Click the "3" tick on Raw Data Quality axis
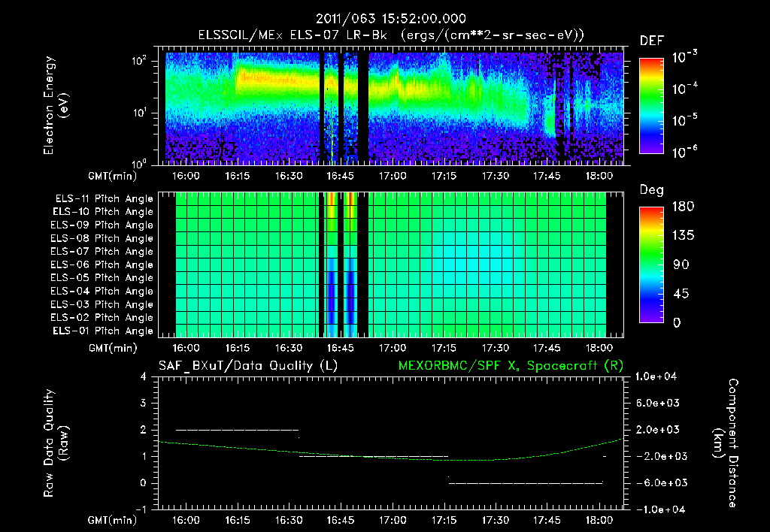This screenshot has width=770, height=532. point(143,404)
